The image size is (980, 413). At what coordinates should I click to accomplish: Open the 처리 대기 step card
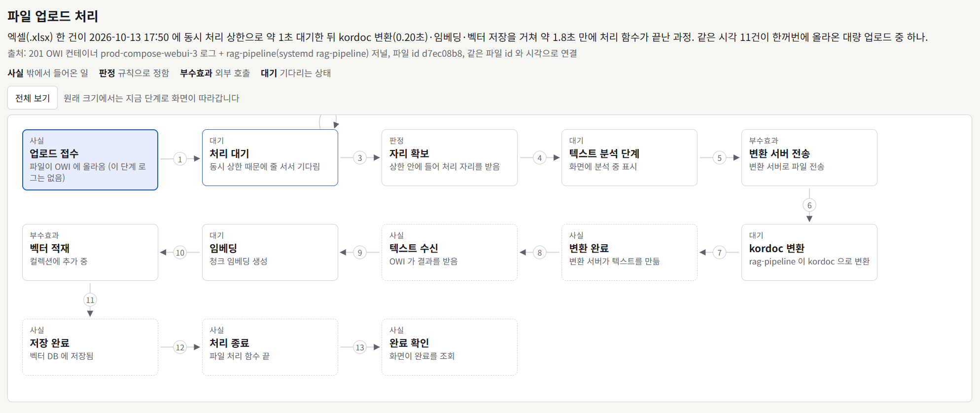270,157
